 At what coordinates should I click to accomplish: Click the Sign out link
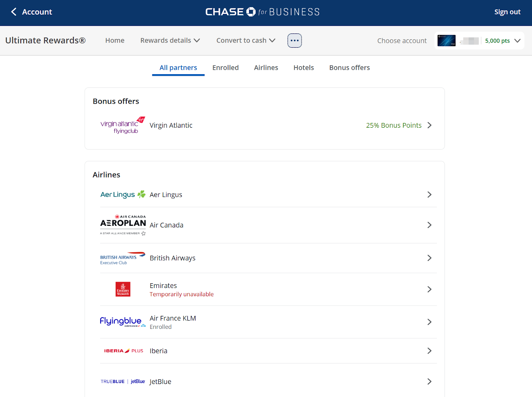(x=507, y=12)
